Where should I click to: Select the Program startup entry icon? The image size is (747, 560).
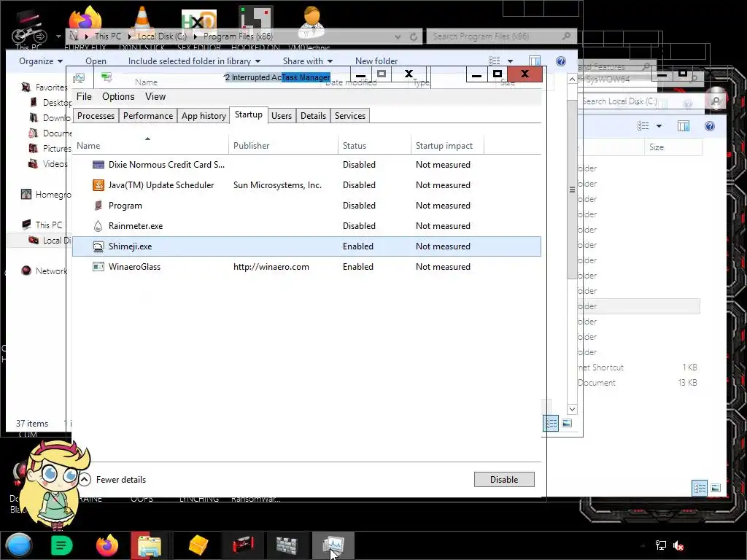[98, 206]
